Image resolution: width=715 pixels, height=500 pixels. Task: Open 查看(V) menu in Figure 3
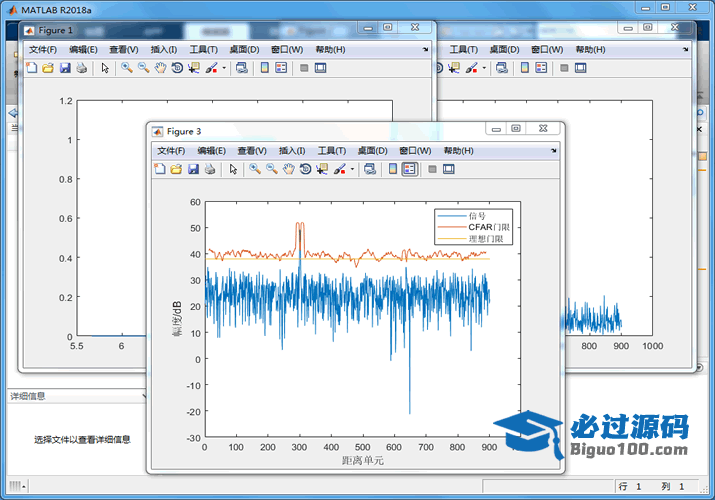click(252, 151)
